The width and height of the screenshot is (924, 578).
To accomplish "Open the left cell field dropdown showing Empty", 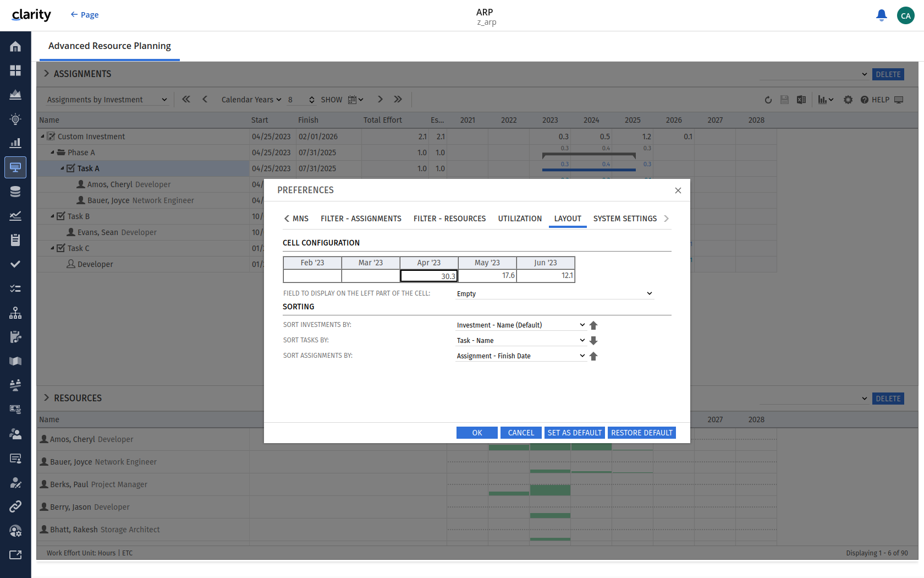I will pos(555,293).
